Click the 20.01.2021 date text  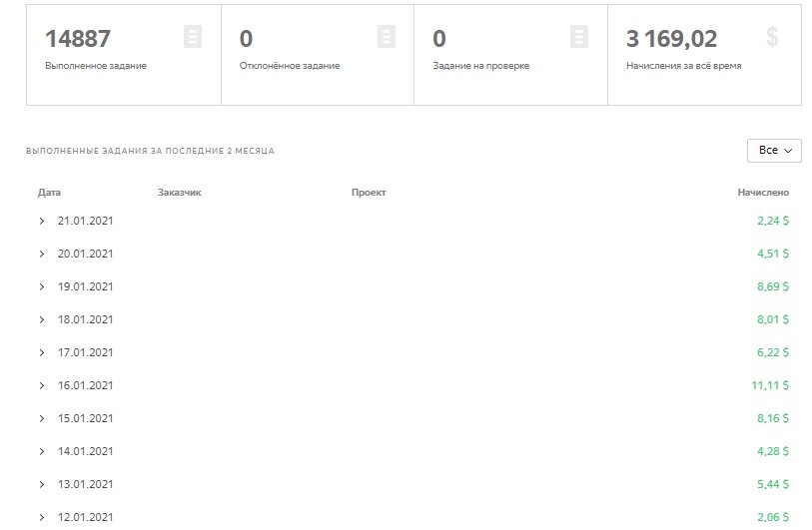(x=86, y=255)
